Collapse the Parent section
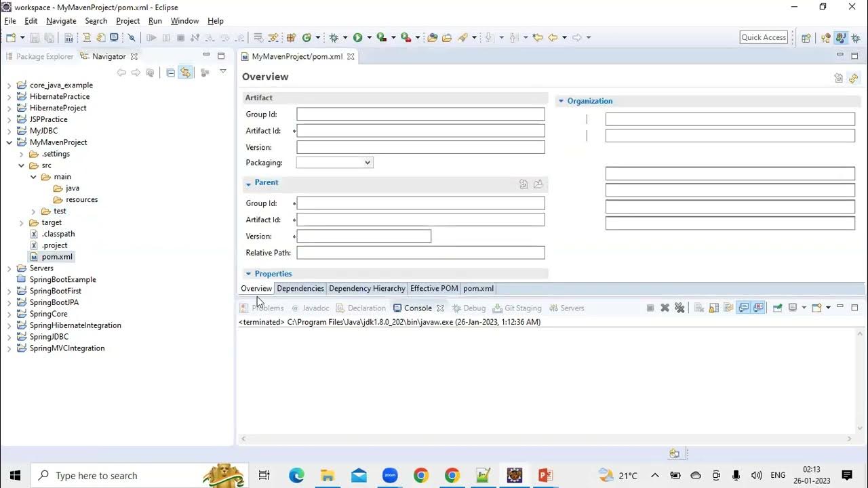The height and width of the screenshot is (488, 868). click(249, 183)
